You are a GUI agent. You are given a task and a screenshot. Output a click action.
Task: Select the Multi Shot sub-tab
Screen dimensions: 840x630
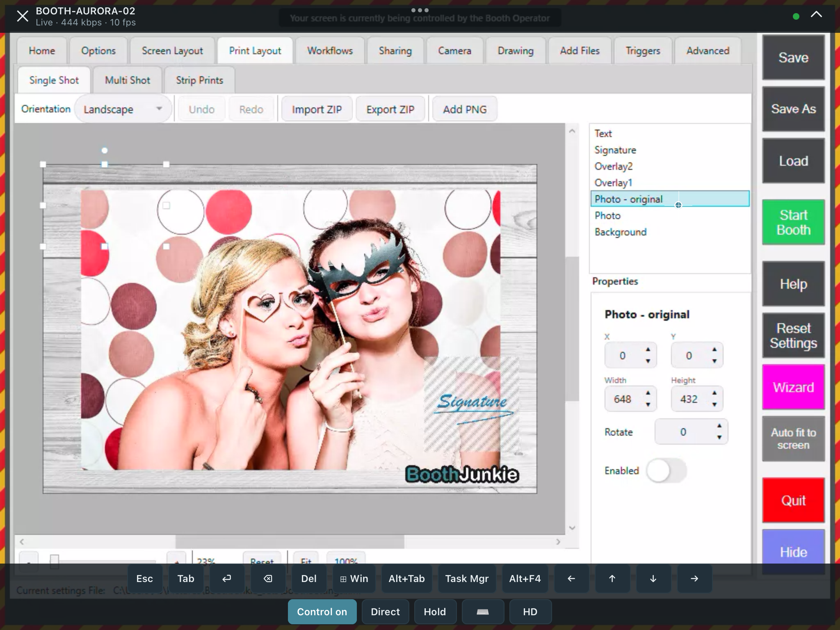pyautogui.click(x=128, y=80)
